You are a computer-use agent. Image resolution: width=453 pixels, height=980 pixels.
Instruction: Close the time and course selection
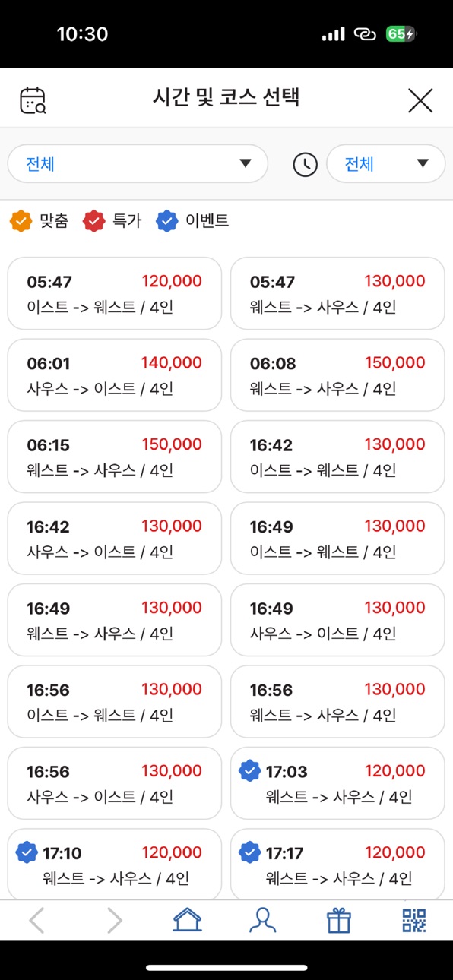click(x=420, y=100)
